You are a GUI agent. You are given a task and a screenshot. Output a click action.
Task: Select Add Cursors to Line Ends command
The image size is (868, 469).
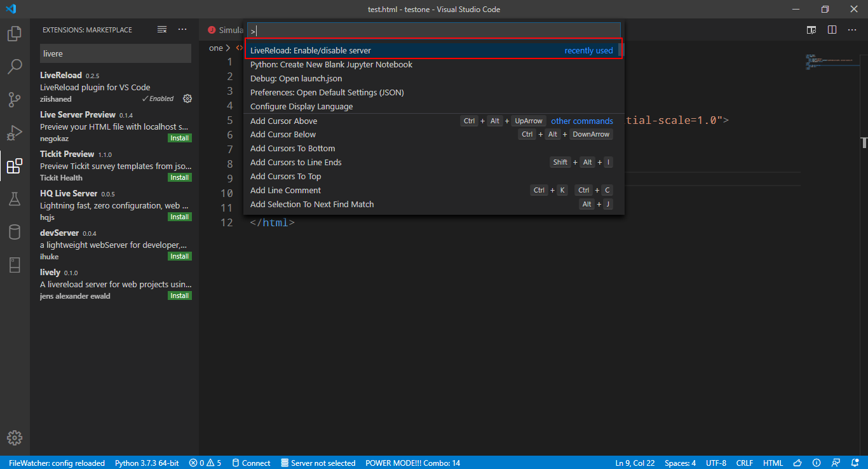tap(433, 162)
